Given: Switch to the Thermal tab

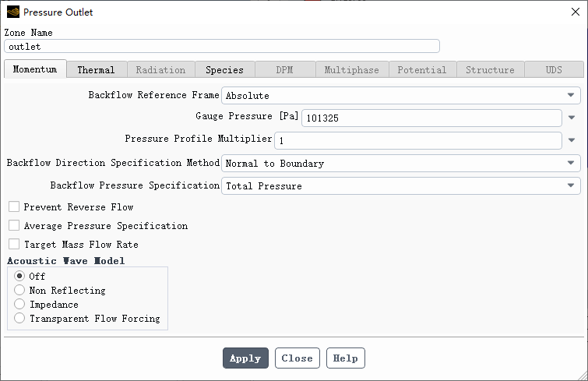Looking at the screenshot, I should [97, 70].
